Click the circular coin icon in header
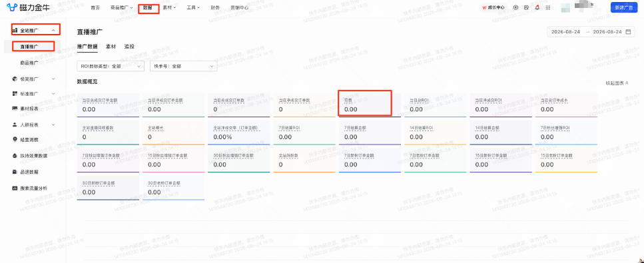 515,7
